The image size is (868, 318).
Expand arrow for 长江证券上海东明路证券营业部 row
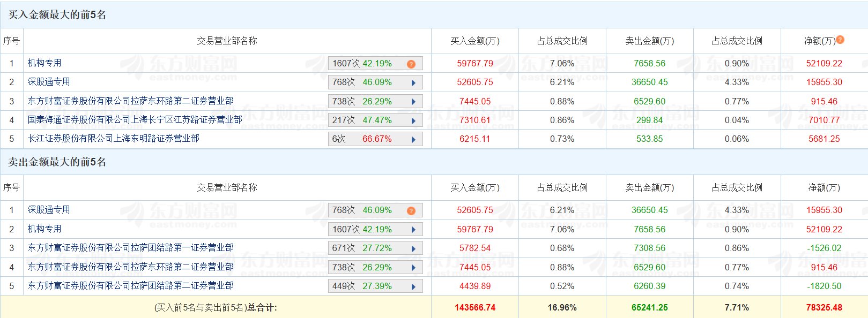[413, 140]
